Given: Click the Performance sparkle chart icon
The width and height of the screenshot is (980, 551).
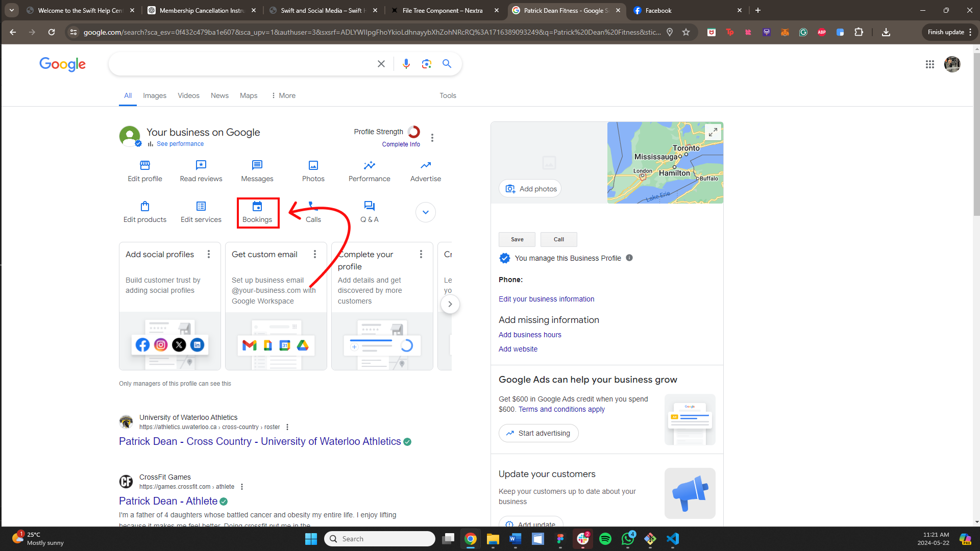Looking at the screenshot, I should click(x=369, y=165).
